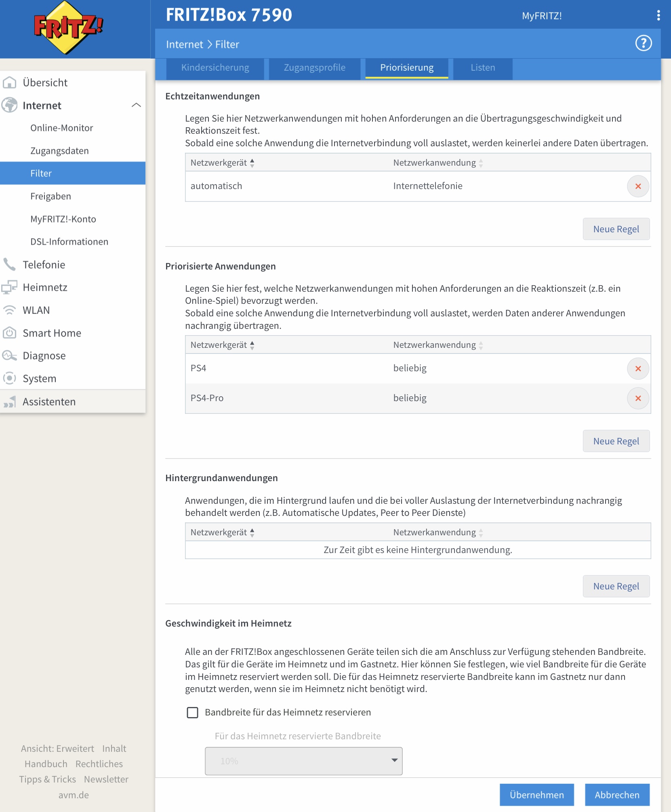671x812 pixels.
Task: Delete the PS4-Pro priority rule
Action: tap(638, 398)
